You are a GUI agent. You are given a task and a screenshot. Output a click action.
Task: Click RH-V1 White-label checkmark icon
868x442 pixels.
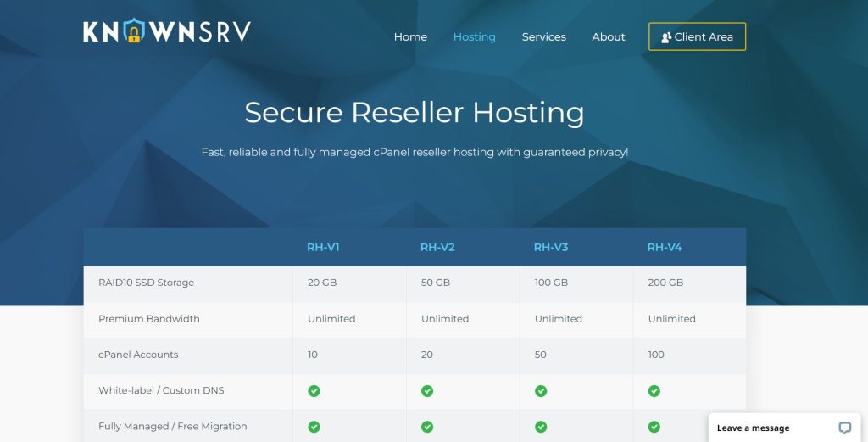pyautogui.click(x=314, y=391)
